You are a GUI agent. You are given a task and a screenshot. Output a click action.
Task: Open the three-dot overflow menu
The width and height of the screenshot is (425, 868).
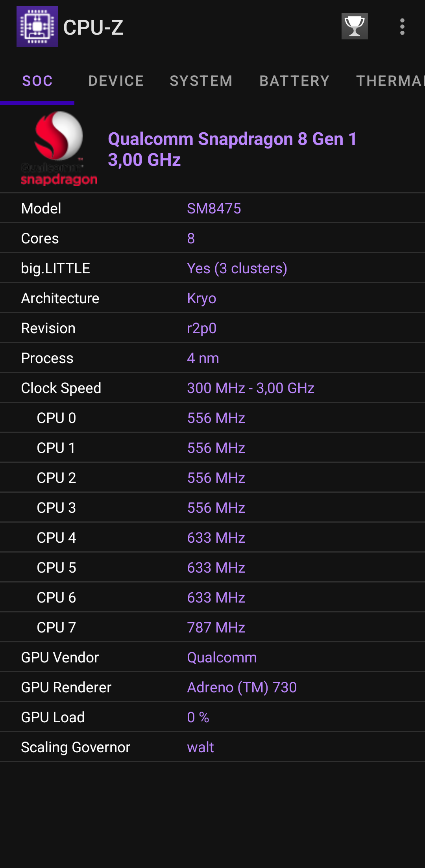pos(402,26)
